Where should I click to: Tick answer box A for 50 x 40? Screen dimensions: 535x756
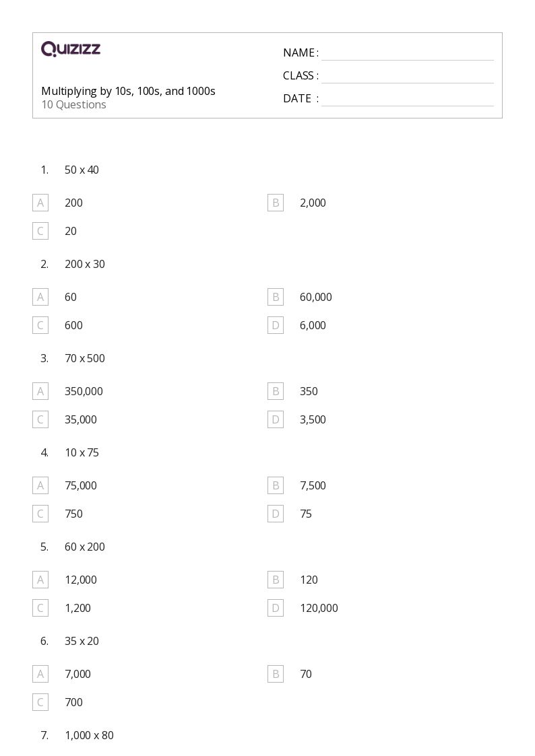click(40, 203)
